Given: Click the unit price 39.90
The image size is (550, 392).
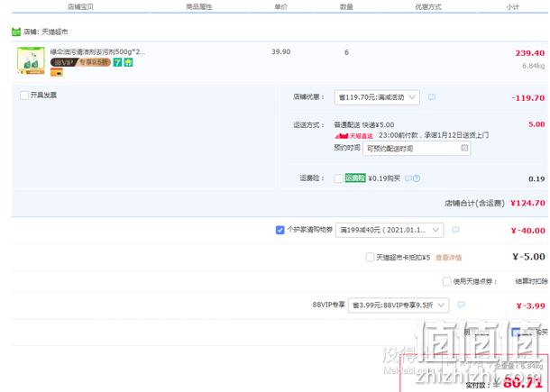Looking at the screenshot, I should tap(281, 52).
